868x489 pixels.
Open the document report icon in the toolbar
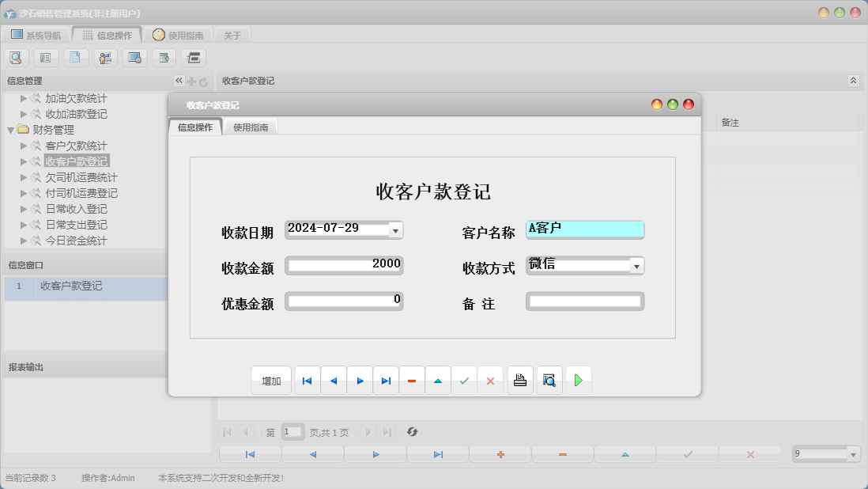point(75,57)
